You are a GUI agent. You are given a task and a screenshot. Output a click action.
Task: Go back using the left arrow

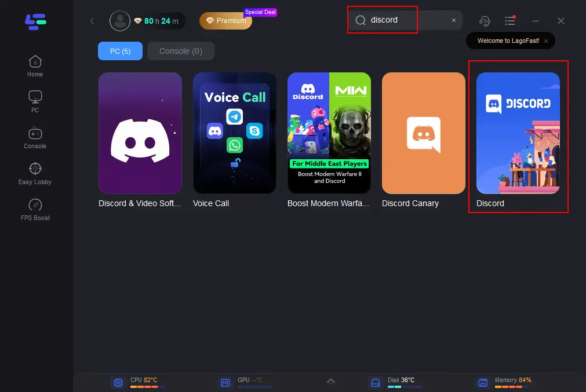pos(92,21)
